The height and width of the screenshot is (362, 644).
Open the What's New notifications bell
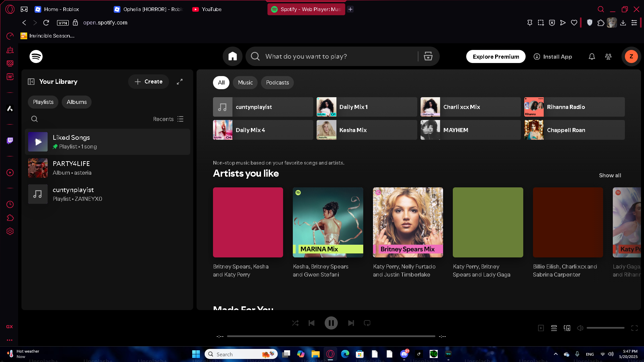point(592,57)
